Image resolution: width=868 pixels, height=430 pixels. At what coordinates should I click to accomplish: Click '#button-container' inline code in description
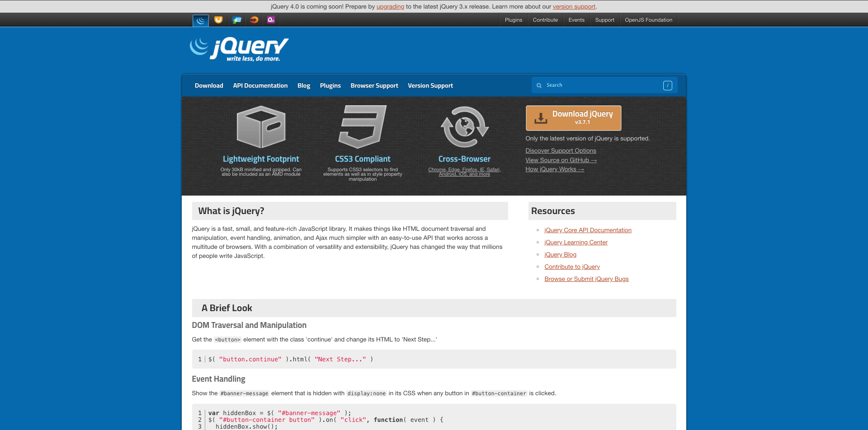(x=499, y=393)
